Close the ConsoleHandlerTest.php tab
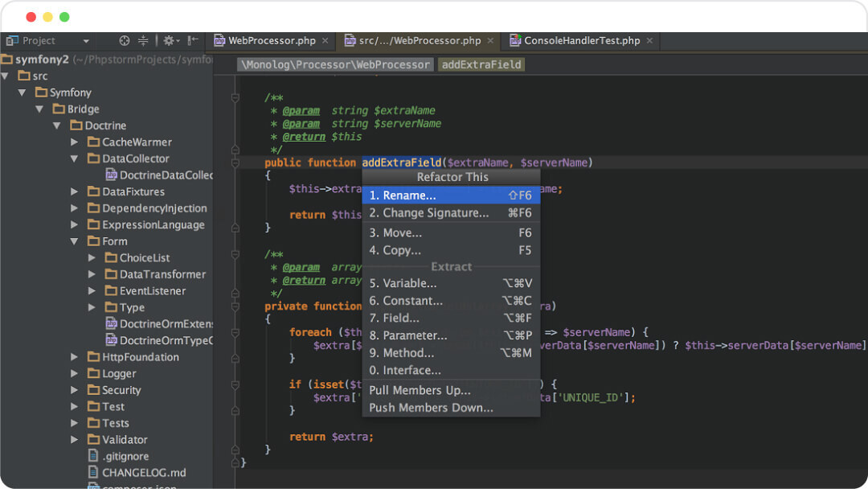Screen dimensions: 868x489 click(x=649, y=40)
